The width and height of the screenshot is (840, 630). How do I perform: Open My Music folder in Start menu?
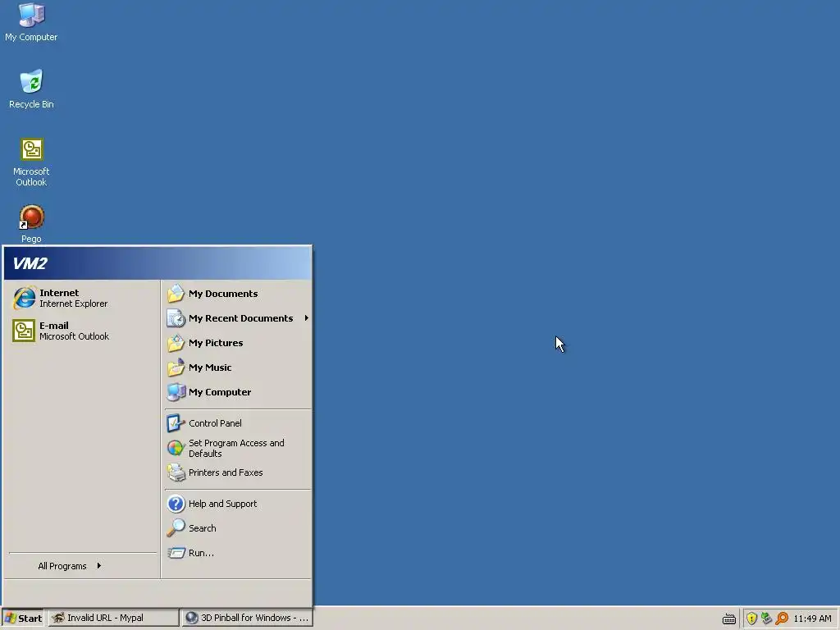(237, 367)
